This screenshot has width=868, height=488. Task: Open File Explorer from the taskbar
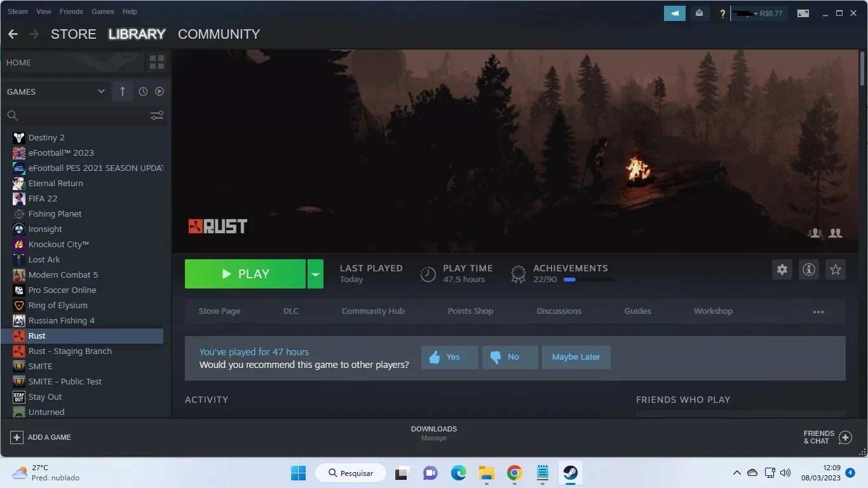[x=487, y=473]
